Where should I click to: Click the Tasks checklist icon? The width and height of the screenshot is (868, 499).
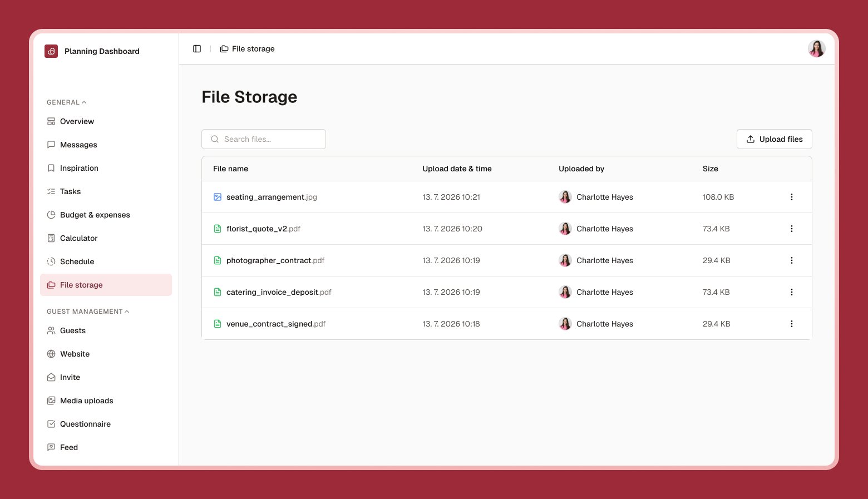pyautogui.click(x=51, y=191)
